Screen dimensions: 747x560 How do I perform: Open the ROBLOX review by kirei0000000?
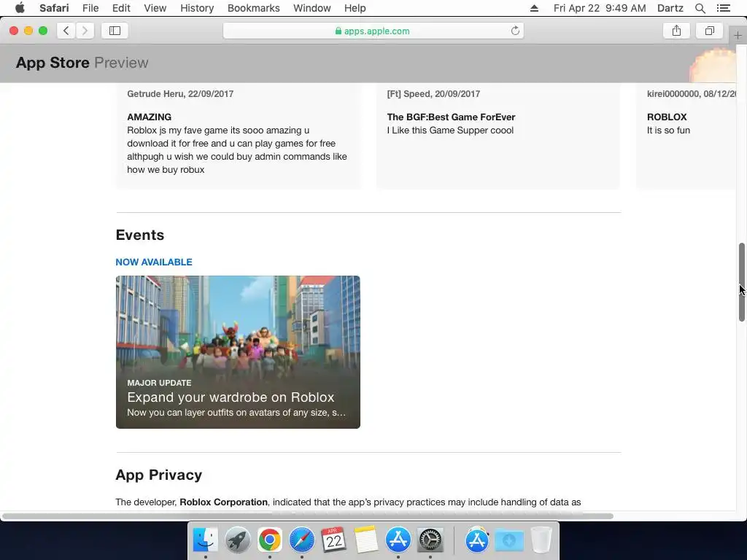coord(686,136)
